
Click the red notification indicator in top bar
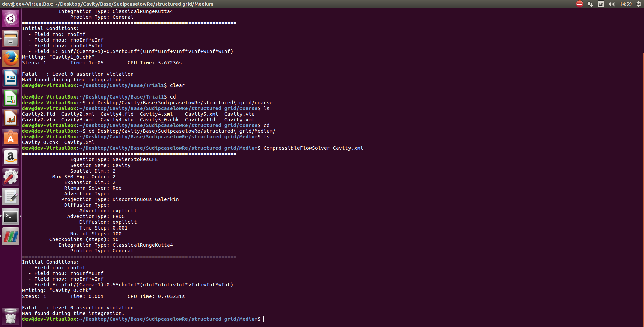pyautogui.click(x=580, y=4)
